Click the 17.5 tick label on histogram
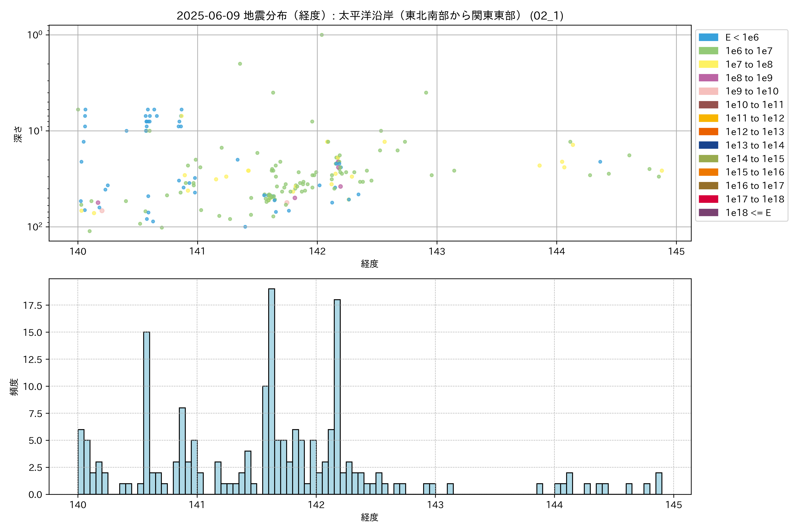 click(x=33, y=305)
